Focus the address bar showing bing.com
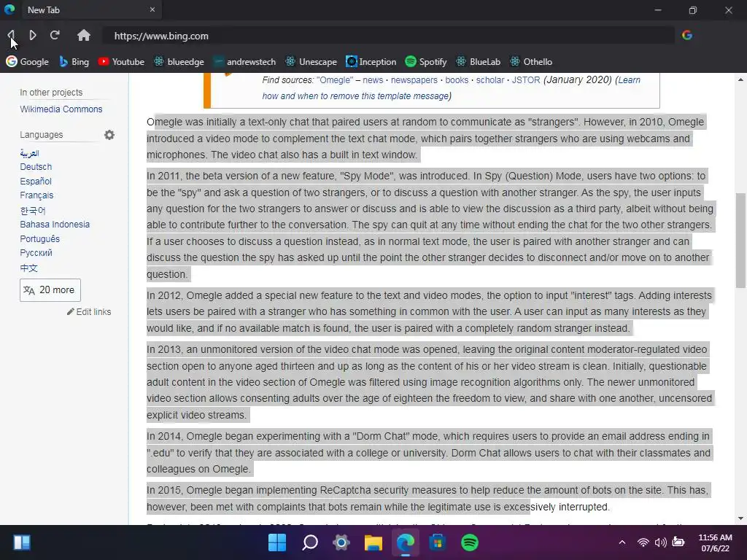Viewport: 747px width, 560px height. [x=388, y=36]
